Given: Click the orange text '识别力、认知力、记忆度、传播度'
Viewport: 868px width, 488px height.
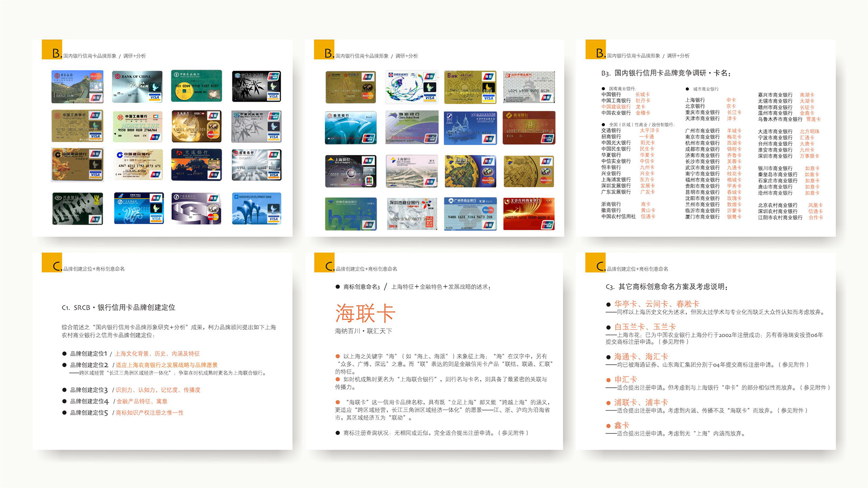Looking at the screenshot, I should pyautogui.click(x=158, y=390).
